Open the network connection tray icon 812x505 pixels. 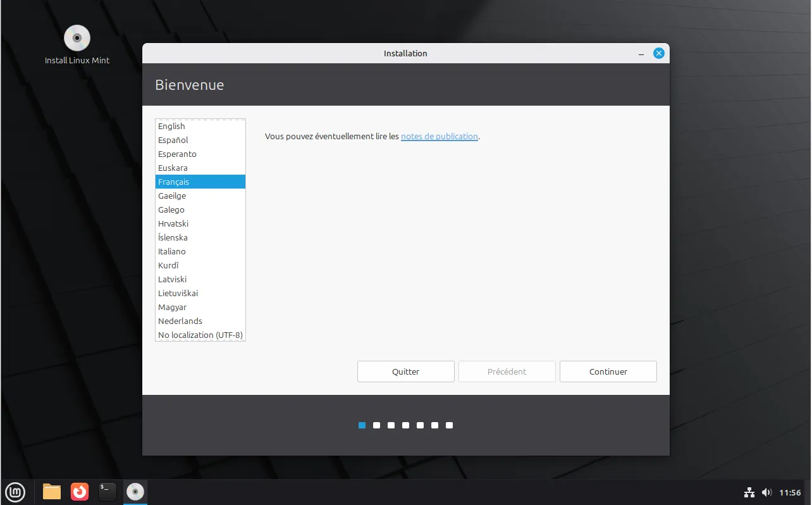click(749, 492)
